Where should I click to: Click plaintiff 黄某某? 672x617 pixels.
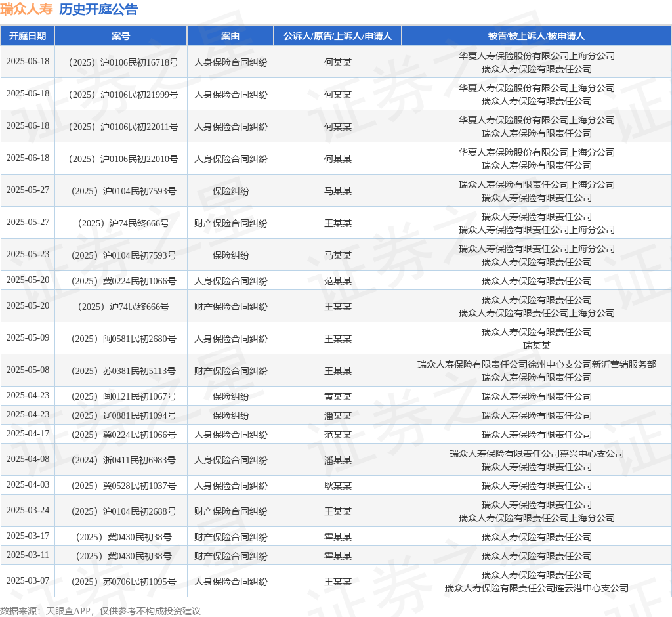tap(338, 396)
